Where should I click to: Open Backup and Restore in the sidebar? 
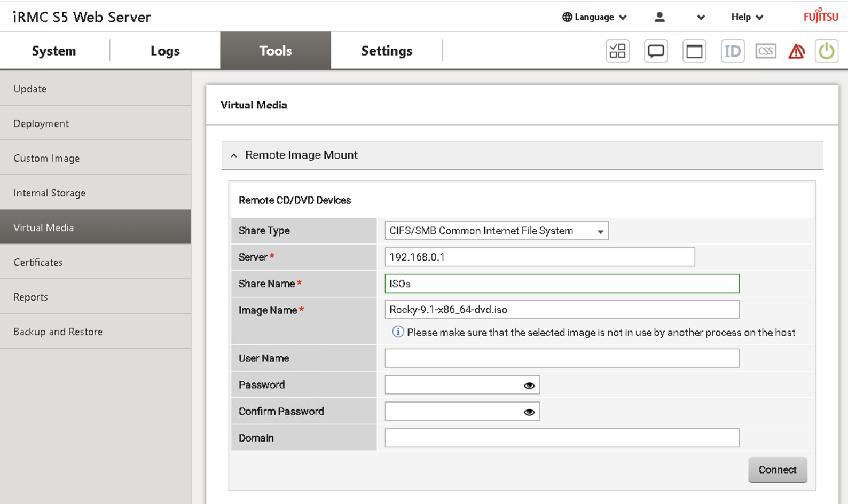point(95,332)
